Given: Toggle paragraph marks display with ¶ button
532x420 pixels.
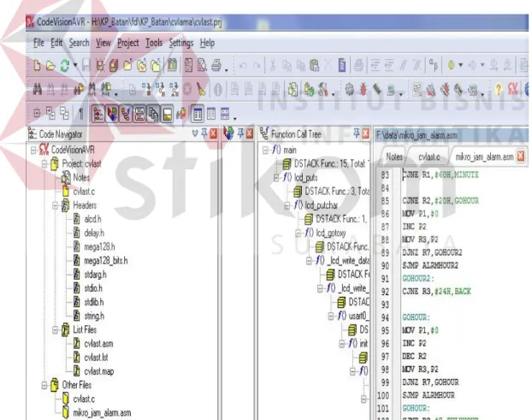Looking at the screenshot, I should coord(80,113).
